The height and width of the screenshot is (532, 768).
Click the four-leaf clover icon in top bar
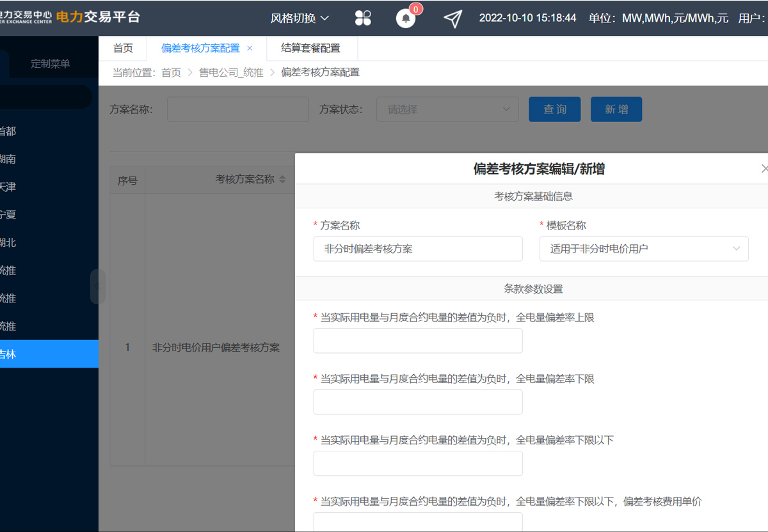(363, 18)
